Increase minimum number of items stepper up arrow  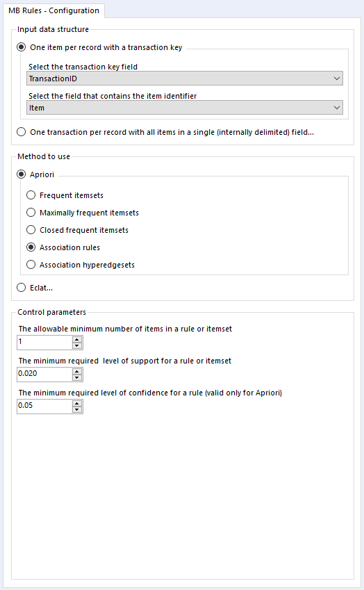point(77,340)
